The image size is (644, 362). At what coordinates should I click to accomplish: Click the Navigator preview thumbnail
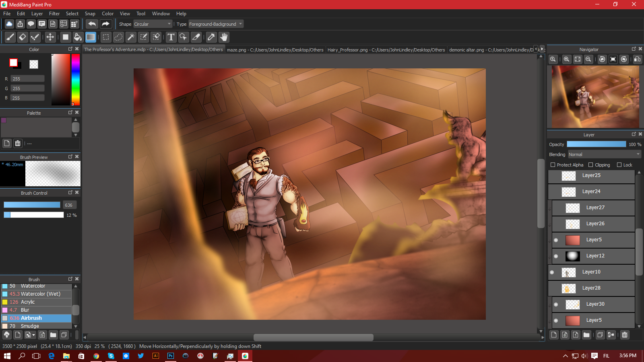[595, 97]
